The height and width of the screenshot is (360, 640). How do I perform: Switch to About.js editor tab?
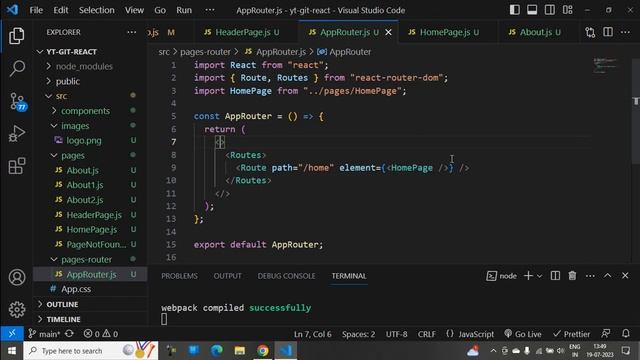click(x=538, y=32)
